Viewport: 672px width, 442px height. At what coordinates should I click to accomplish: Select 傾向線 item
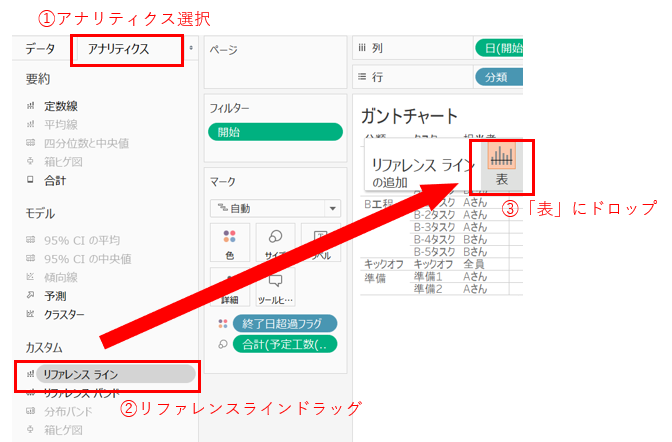pos(61,277)
